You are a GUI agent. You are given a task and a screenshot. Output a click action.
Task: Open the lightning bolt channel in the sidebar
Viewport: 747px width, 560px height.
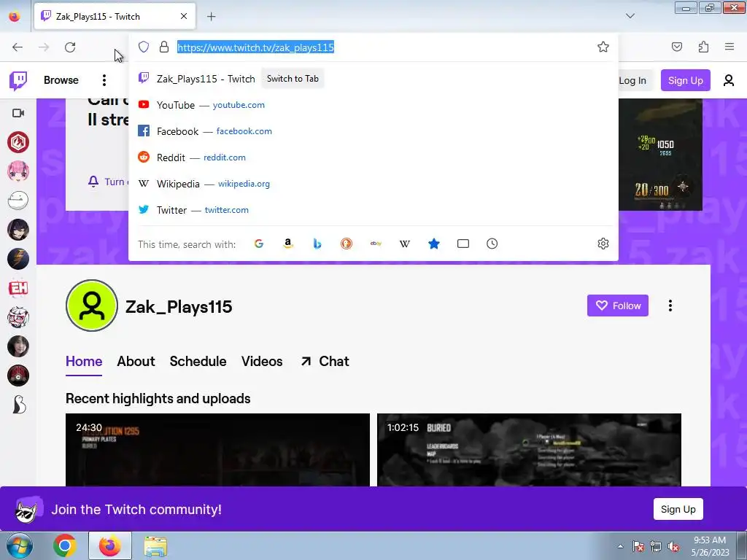[18, 259]
